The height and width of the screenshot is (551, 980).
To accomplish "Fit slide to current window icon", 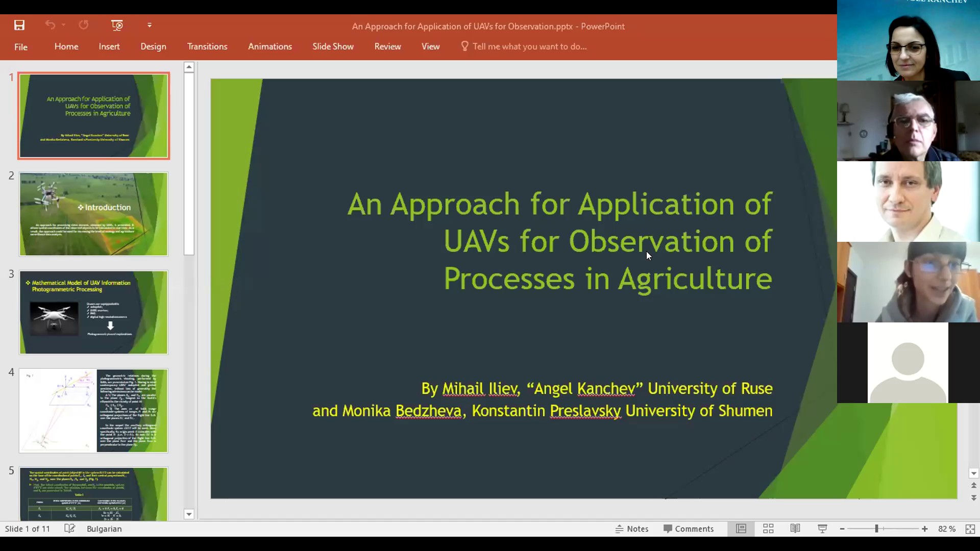I will [x=970, y=529].
